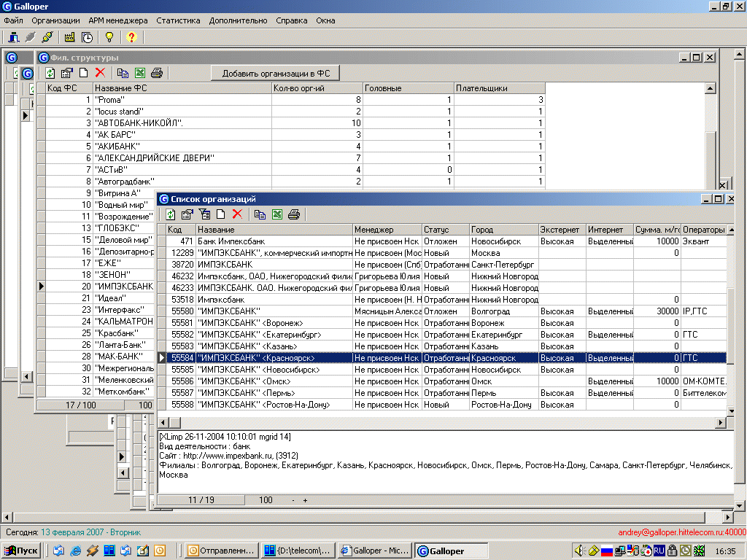Open properties icon in Фил. структуры toolbar
The width and height of the screenshot is (747, 560).
point(66,73)
